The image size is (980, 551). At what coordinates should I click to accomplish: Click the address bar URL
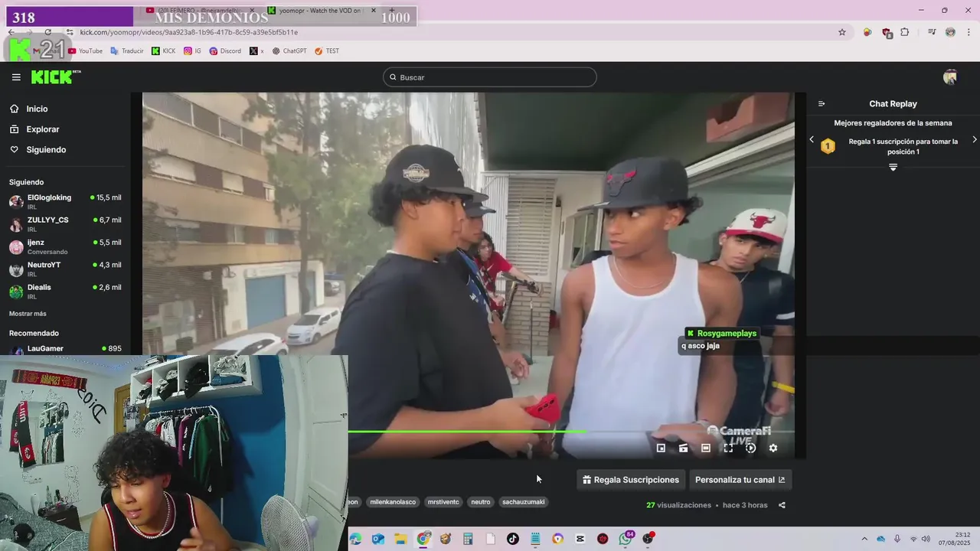click(x=189, y=32)
